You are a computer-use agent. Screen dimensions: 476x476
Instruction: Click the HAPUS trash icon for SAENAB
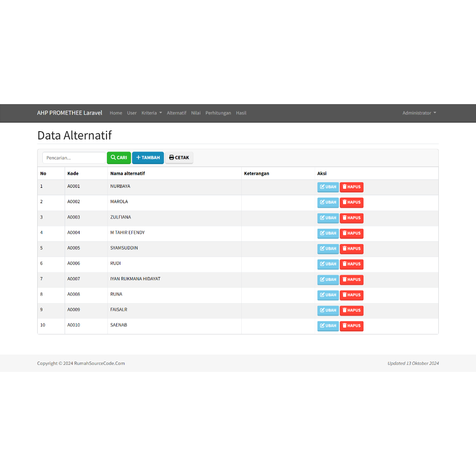click(344, 326)
